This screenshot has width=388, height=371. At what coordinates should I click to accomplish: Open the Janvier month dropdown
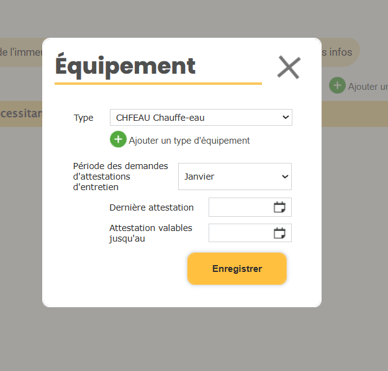(x=235, y=176)
